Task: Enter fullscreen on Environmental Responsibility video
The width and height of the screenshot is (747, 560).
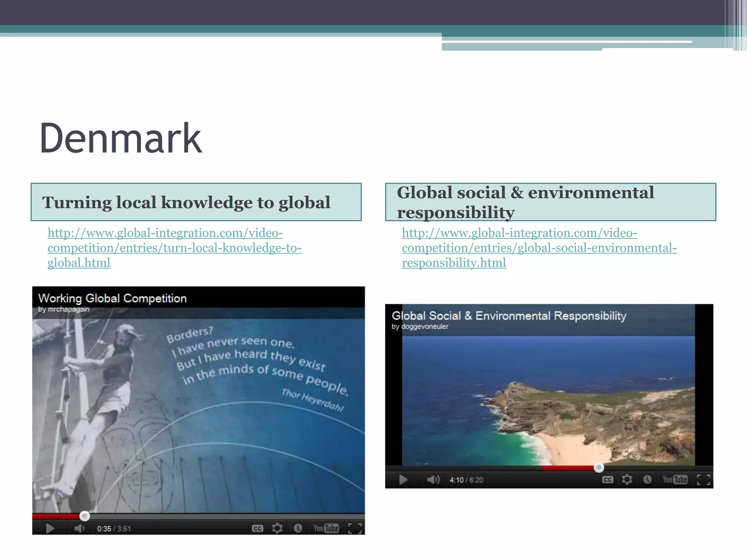Action: (704, 479)
